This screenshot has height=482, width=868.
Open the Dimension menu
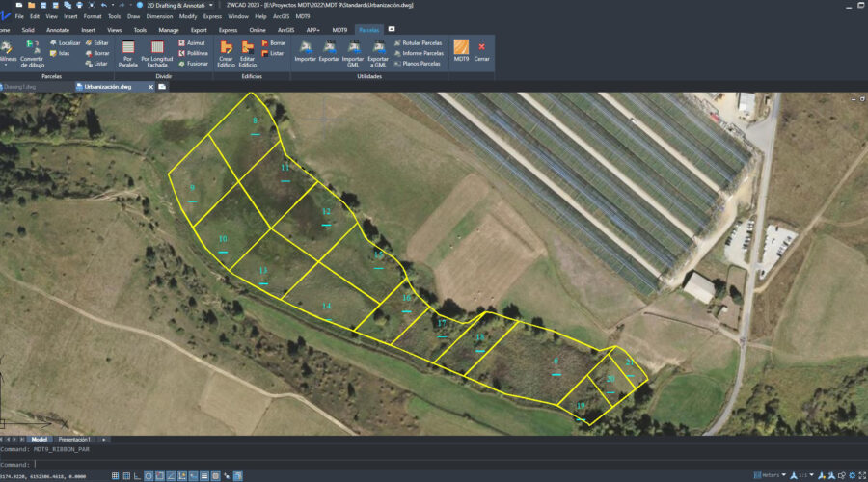tap(159, 16)
